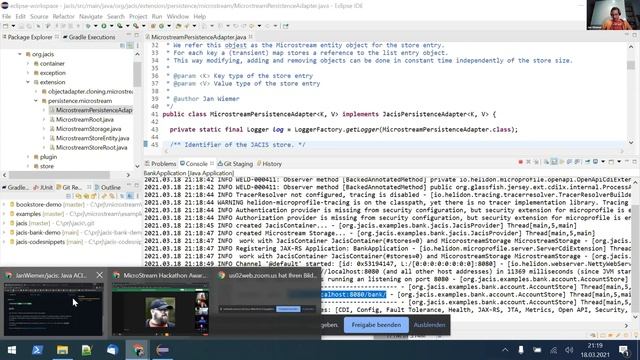This screenshot has height=360, width=640.
Task: Open the Refactor menu
Action: (64, 16)
